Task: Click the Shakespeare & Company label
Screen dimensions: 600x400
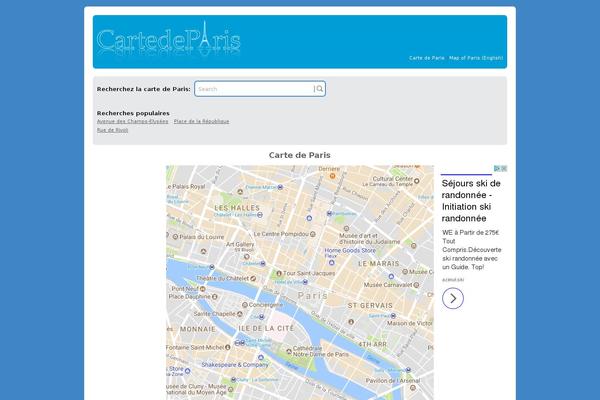Action: click(x=235, y=365)
